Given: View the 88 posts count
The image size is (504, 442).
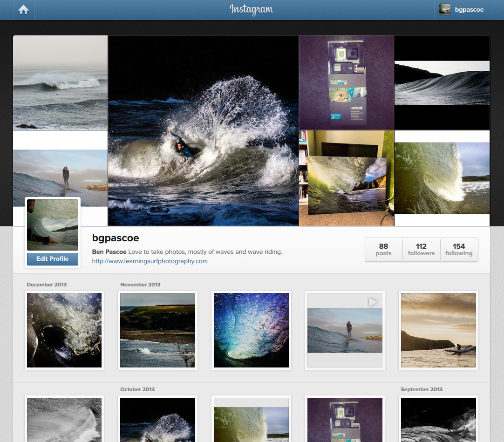Looking at the screenshot, I should pyautogui.click(x=383, y=250).
